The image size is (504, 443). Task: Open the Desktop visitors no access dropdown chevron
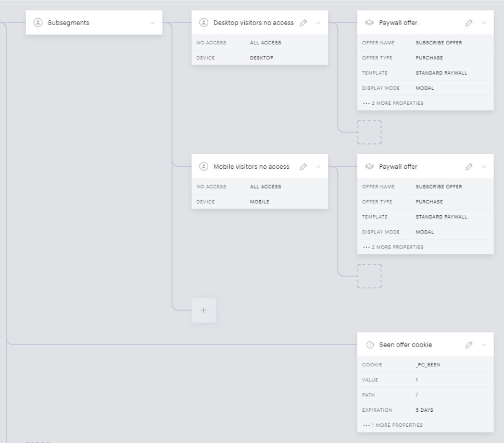click(x=318, y=23)
